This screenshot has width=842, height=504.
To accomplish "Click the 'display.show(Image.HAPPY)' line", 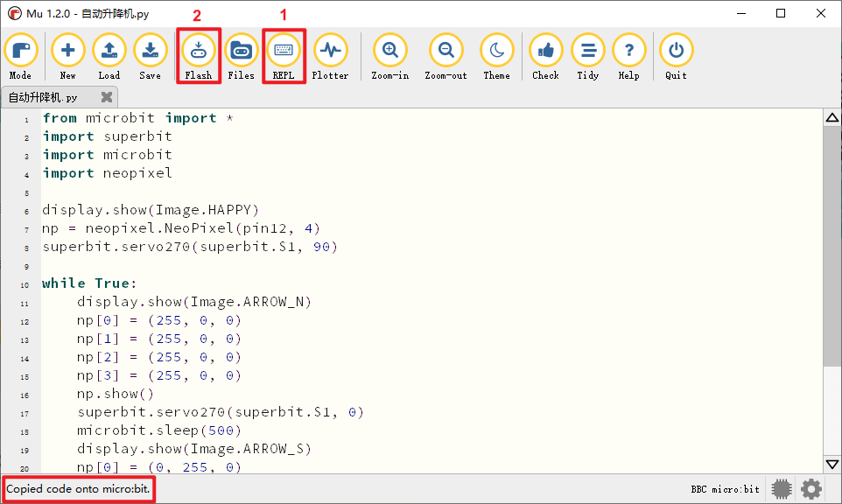I will coord(151,210).
